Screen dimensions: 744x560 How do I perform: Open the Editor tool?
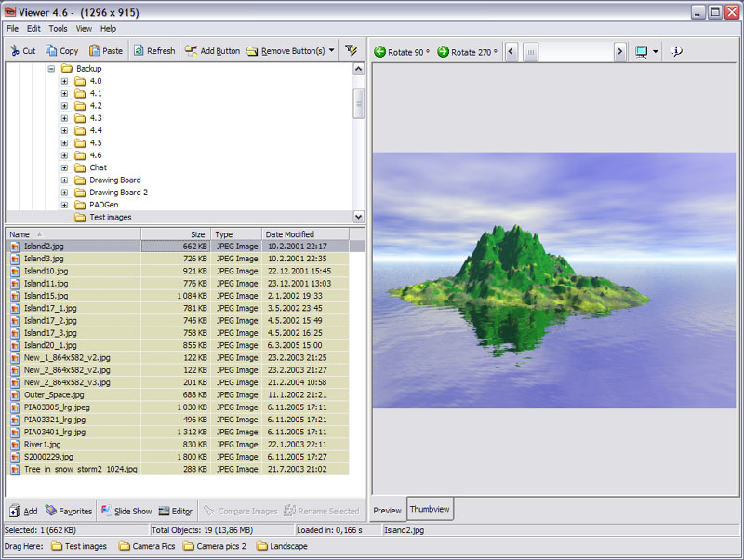tap(175, 511)
